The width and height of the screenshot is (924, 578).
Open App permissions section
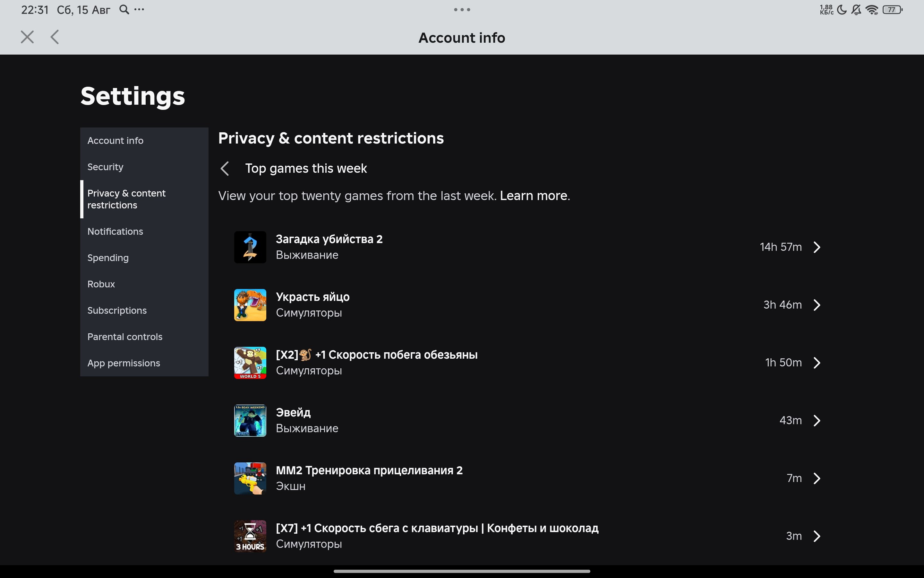click(144, 363)
